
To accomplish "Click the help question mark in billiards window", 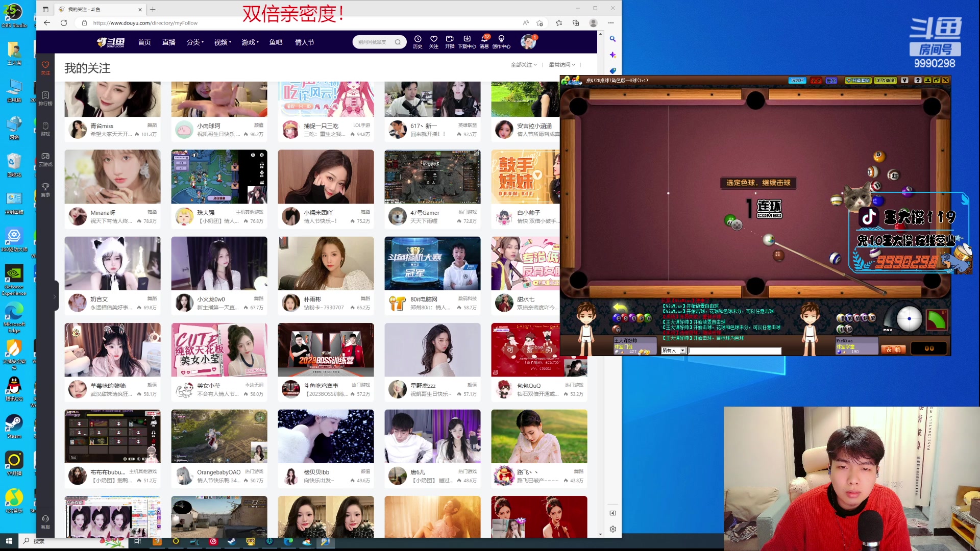I will [x=918, y=80].
